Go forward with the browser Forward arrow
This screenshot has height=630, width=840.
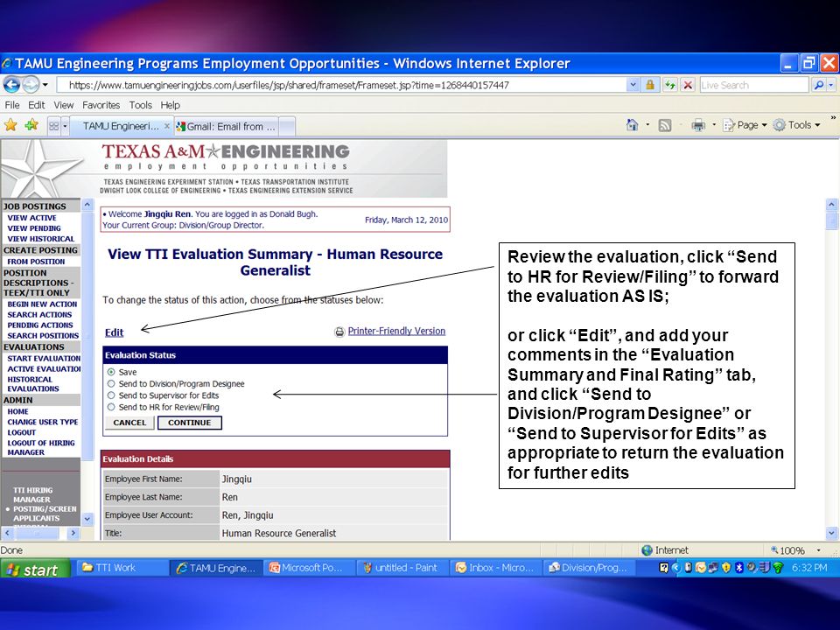click(x=31, y=85)
